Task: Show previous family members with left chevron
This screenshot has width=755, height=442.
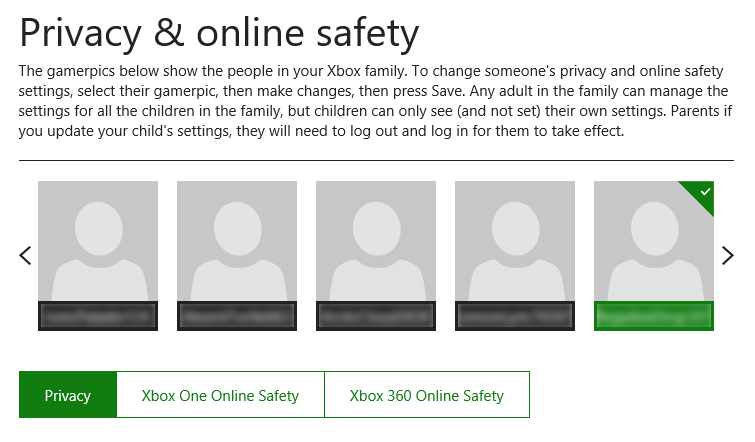Action: point(26,256)
